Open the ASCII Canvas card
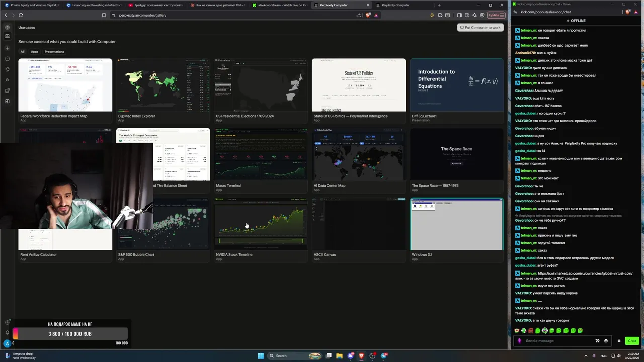Image resolution: width=644 pixels, height=362 pixels. click(x=359, y=229)
